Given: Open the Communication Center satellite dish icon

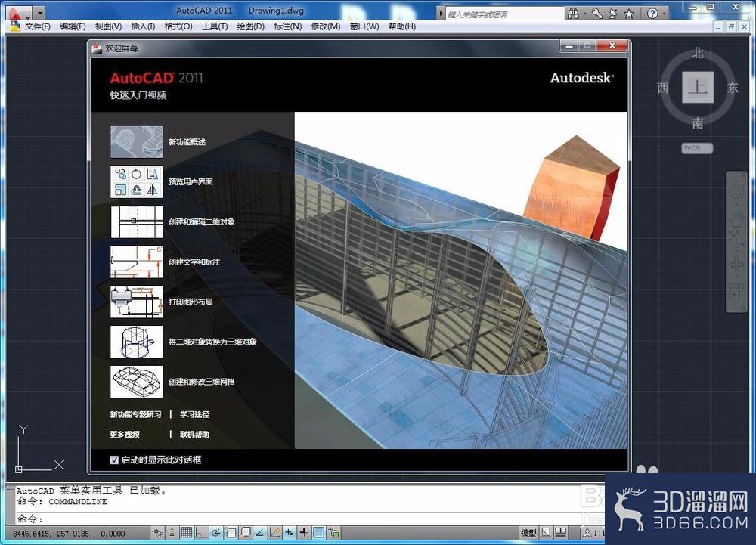Looking at the screenshot, I should click(613, 14).
